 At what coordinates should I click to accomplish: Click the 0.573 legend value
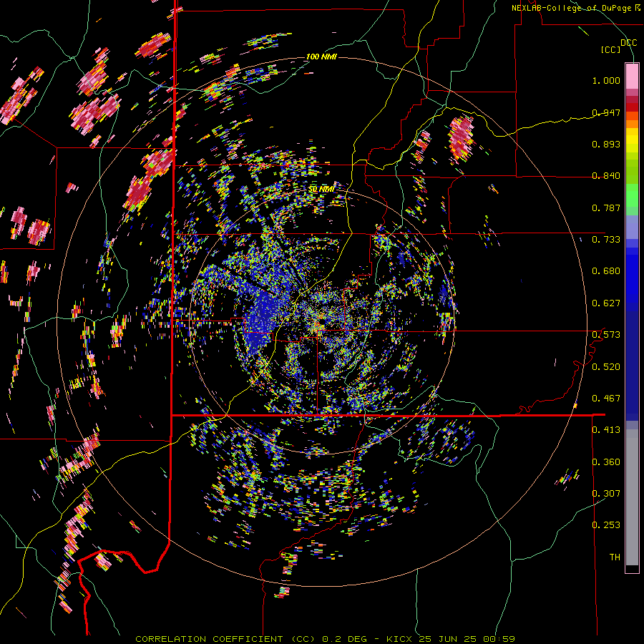606,334
